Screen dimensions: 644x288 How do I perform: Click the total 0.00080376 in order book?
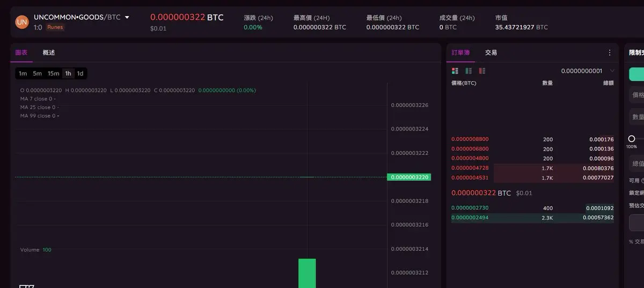(x=598, y=168)
